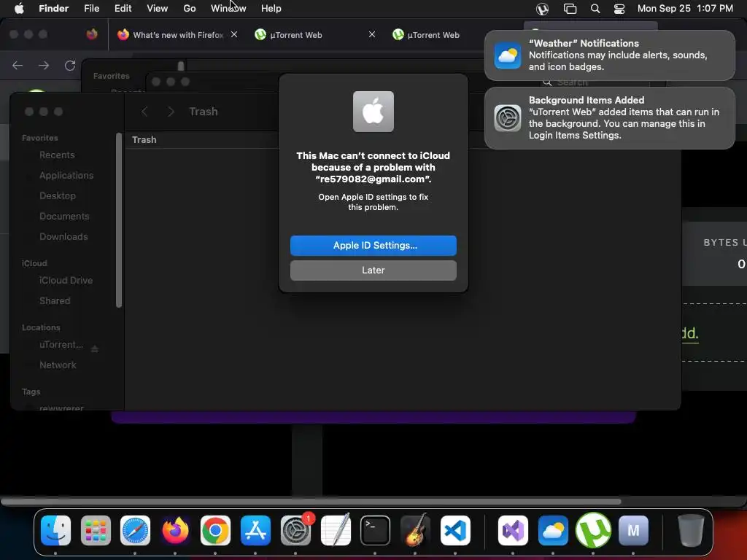The image size is (747, 560).
Task: Open the Edit menu
Action: click(123, 8)
